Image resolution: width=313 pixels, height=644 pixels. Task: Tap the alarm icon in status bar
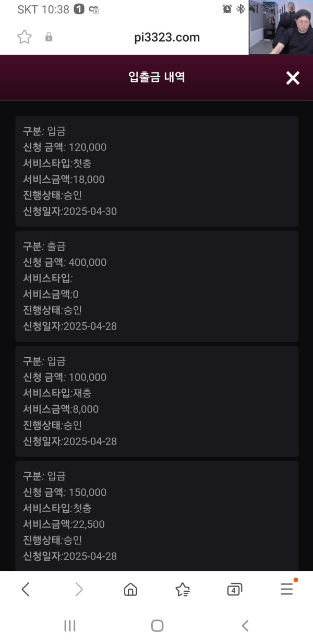coord(227,9)
